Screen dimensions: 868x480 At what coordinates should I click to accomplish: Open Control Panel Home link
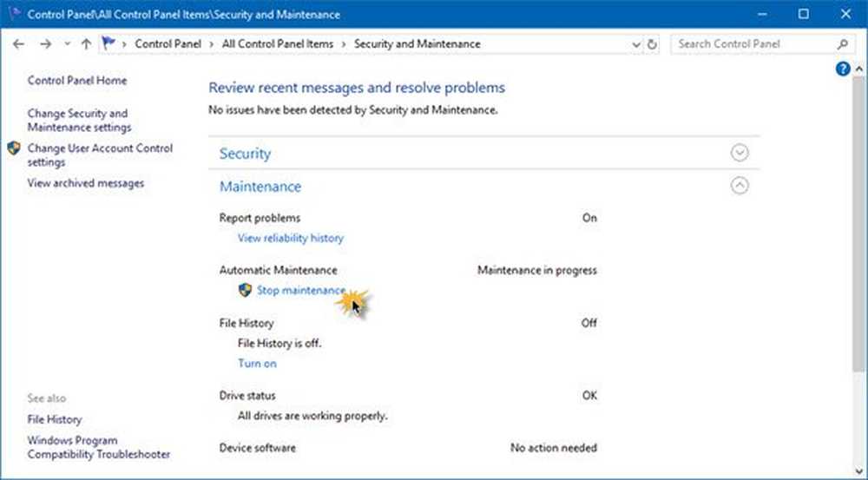[77, 80]
